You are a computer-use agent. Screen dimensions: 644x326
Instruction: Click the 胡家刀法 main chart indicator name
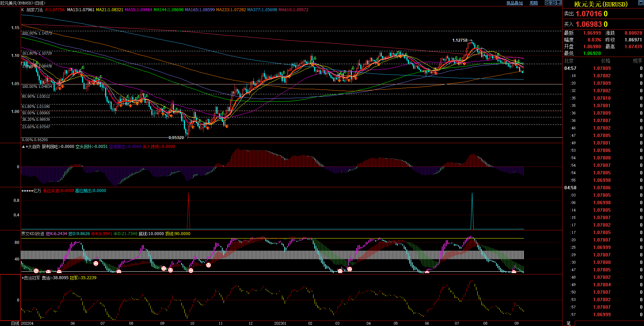(35, 10)
